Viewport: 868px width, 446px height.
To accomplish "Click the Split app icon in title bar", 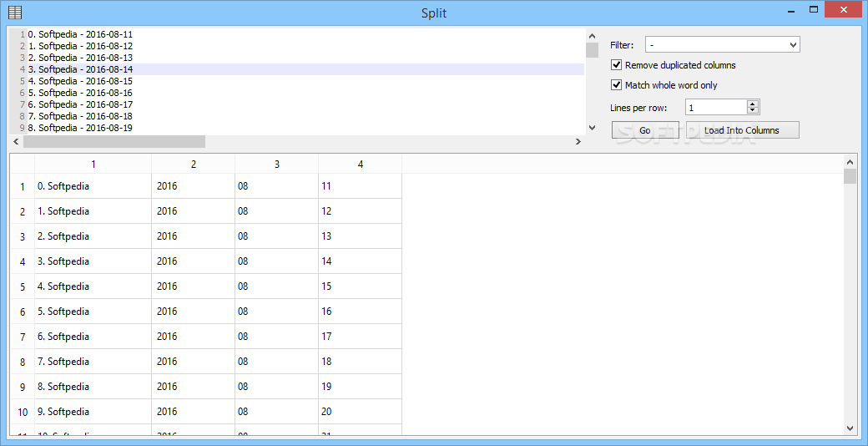I will 16,13.
